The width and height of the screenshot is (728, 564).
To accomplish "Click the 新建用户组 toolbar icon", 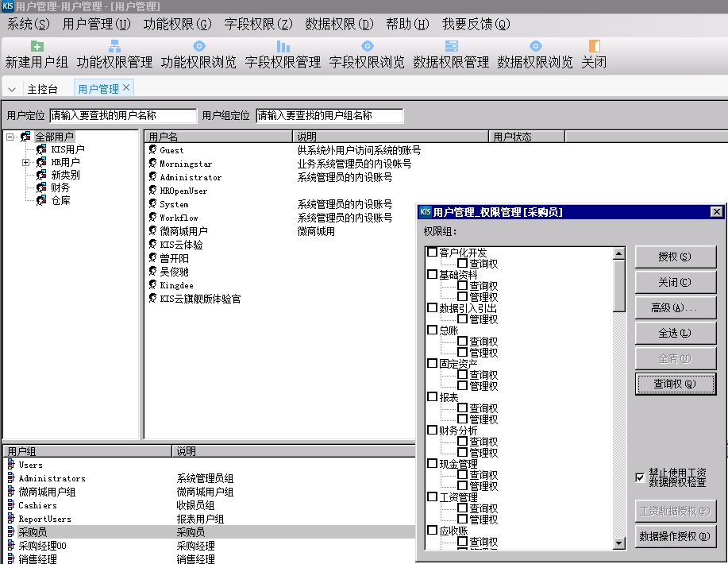I will pos(37,46).
